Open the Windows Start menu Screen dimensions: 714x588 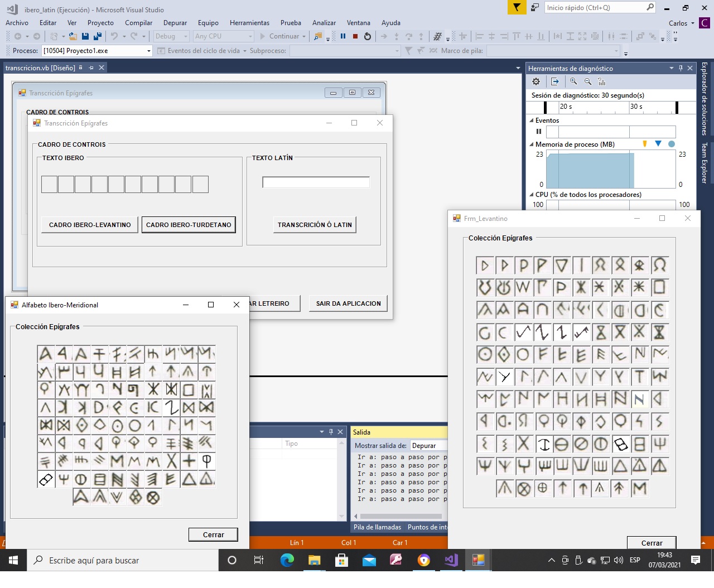coord(13,560)
